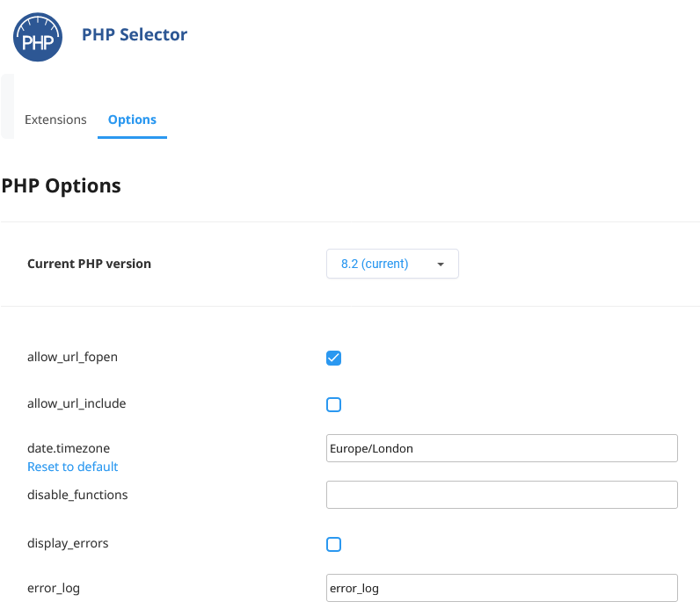Click into the error_log text field

[x=501, y=588]
